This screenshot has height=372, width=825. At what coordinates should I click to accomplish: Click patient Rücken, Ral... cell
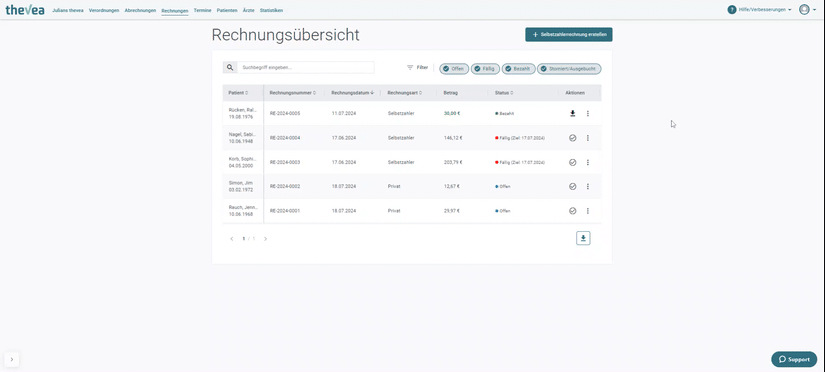243,113
